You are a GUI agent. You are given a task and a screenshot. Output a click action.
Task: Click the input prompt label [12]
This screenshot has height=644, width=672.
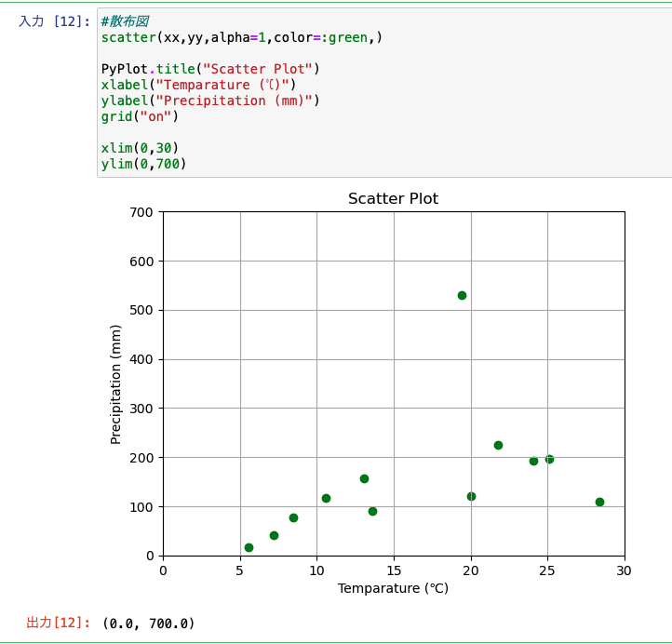(x=54, y=21)
